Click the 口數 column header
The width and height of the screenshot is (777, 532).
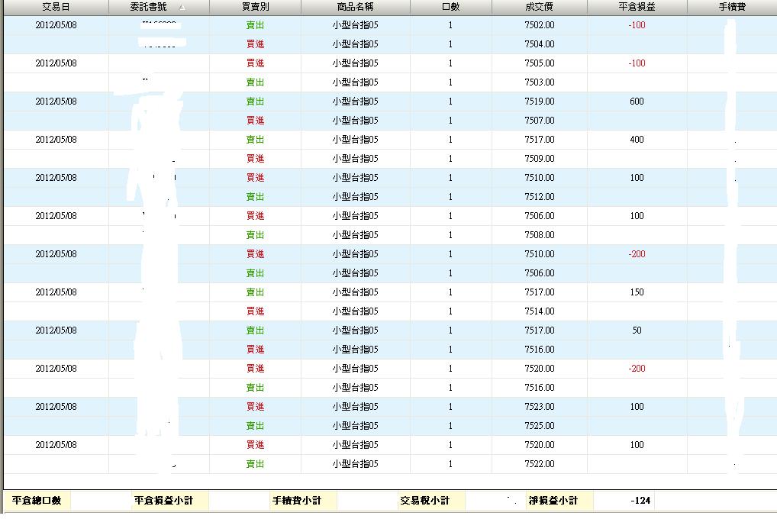pos(451,7)
